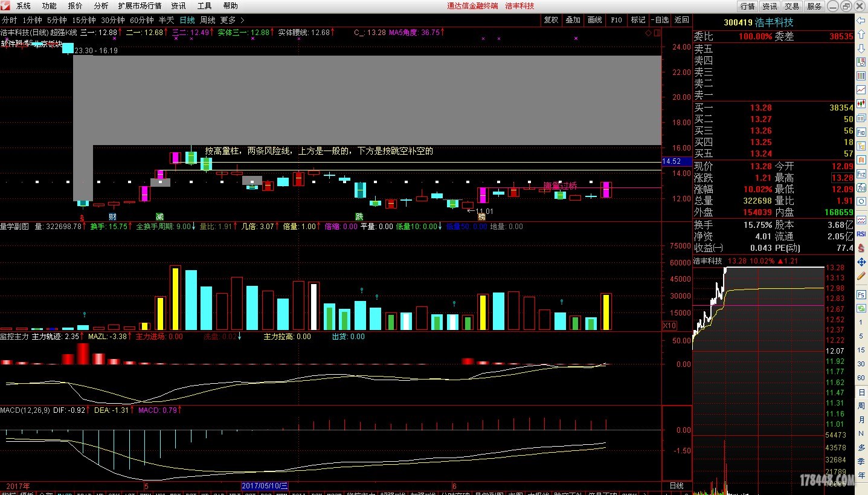Switch to 60-minute period in sidebar
Screen dimensions: 868x495
pos(861,378)
